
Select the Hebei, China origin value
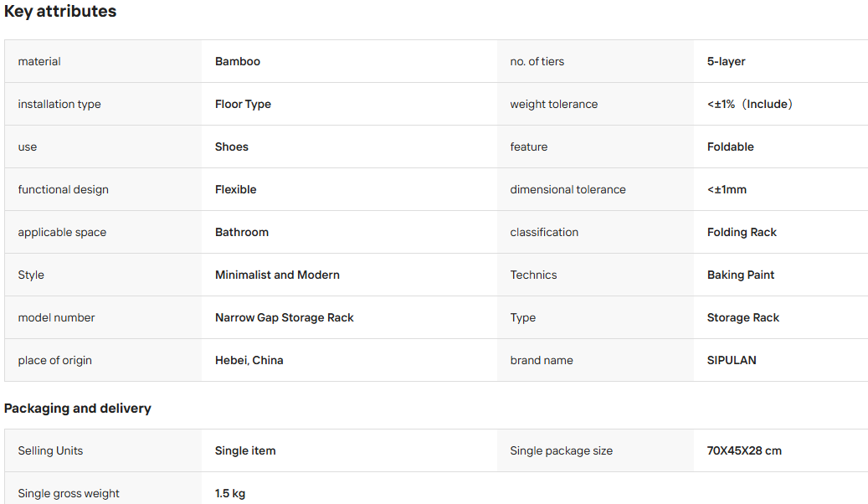(x=249, y=360)
